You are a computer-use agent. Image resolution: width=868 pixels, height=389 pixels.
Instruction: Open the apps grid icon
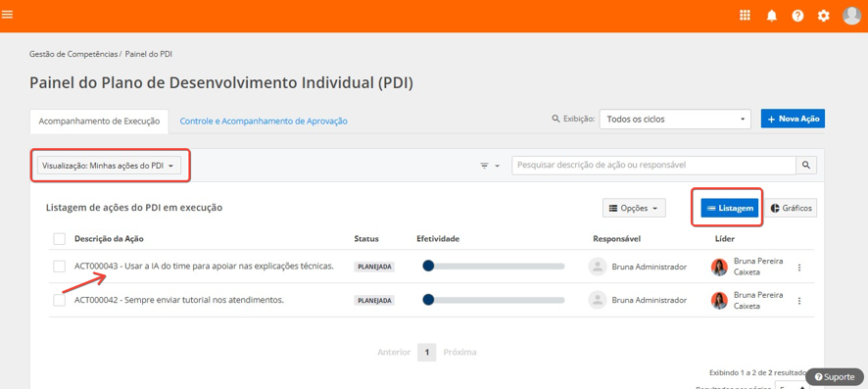coord(745,16)
